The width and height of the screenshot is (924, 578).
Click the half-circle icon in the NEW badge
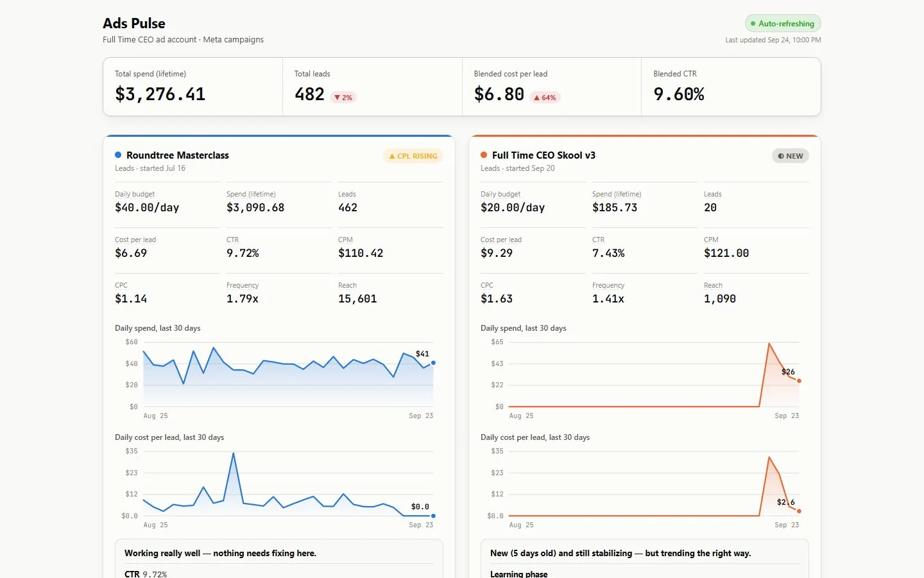[781, 156]
